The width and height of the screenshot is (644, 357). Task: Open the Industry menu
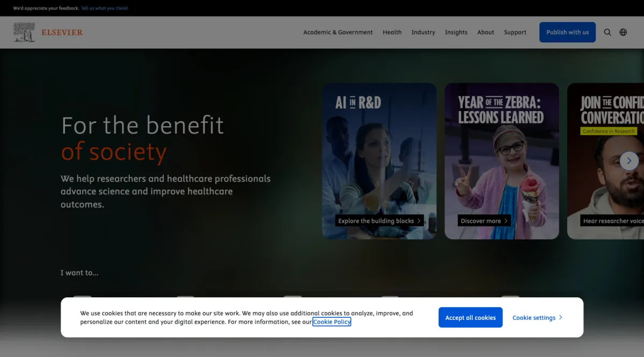(423, 32)
